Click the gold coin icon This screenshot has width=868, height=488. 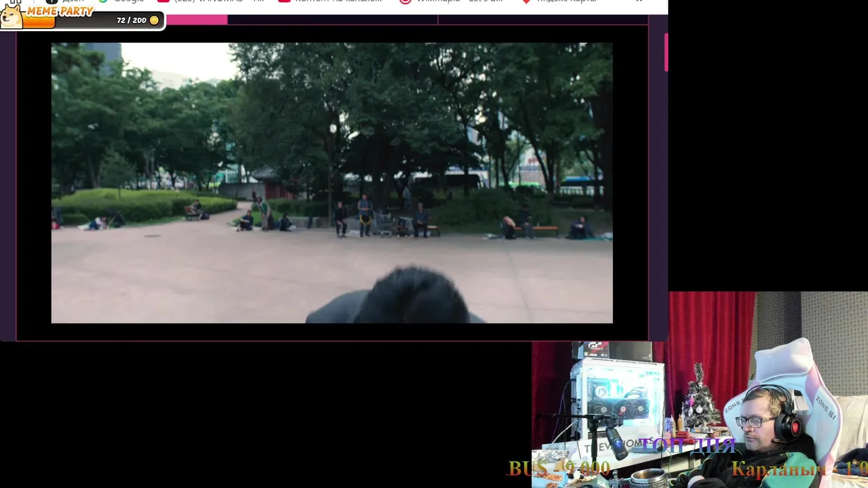[154, 20]
